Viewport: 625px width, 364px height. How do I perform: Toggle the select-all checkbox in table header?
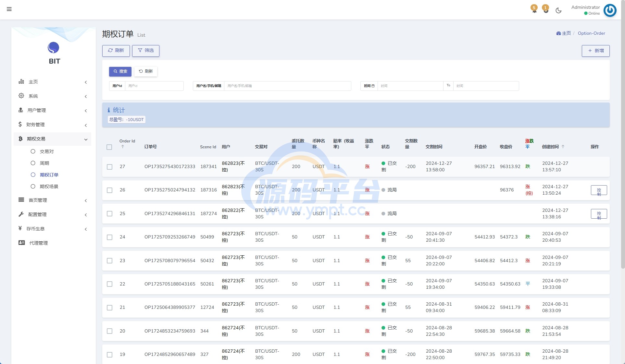(109, 147)
